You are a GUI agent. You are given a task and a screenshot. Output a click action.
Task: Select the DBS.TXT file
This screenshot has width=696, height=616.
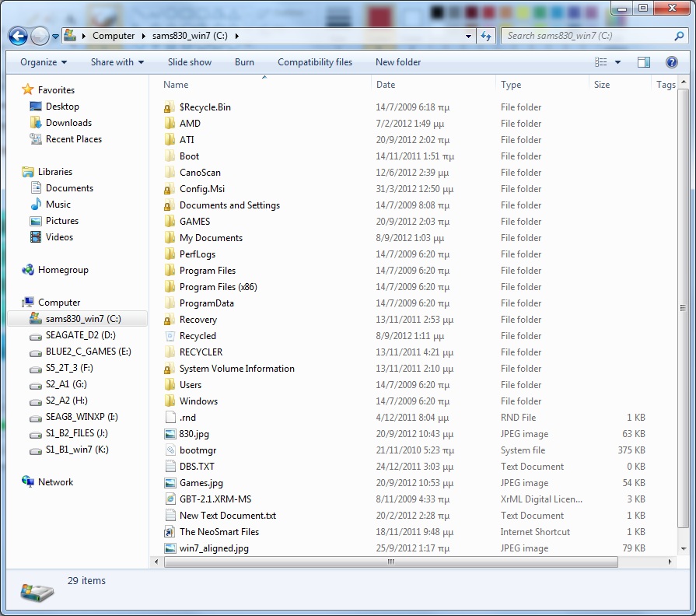(x=197, y=467)
